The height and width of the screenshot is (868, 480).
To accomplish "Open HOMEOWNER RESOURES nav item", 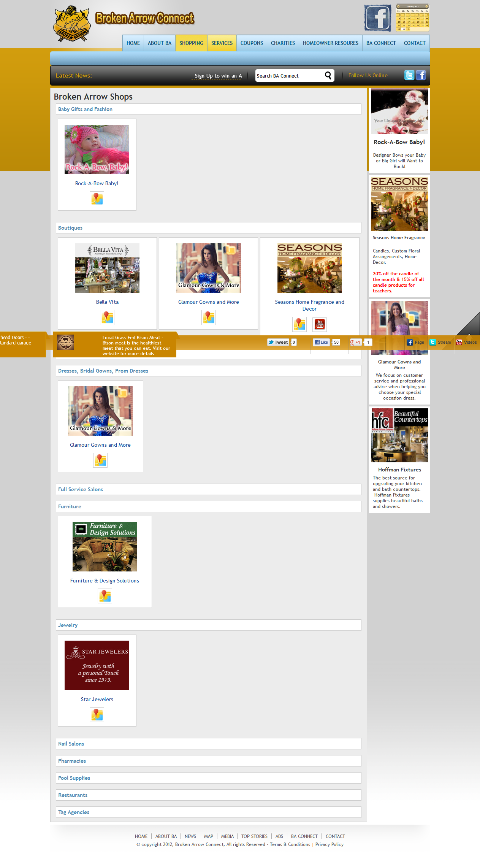I will pos(331,43).
